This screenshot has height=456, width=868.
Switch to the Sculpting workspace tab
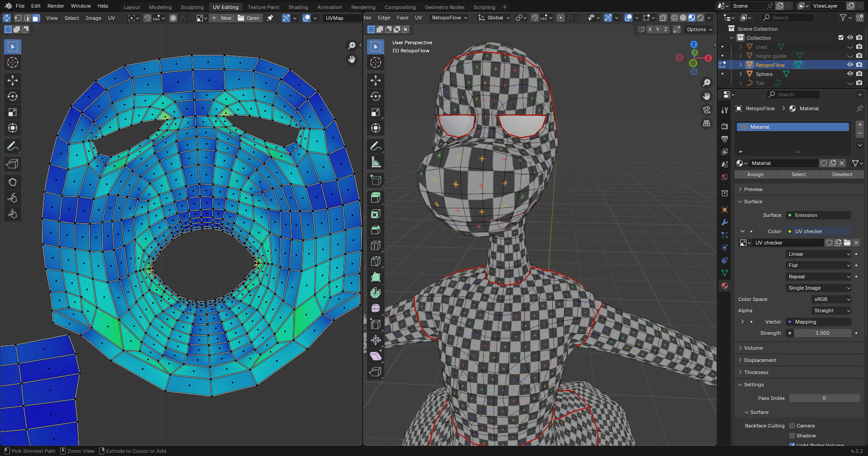[192, 7]
